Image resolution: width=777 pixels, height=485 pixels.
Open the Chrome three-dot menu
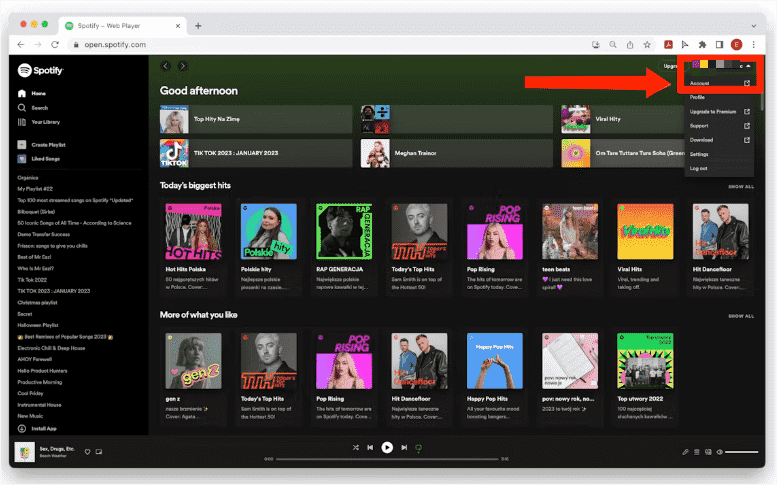pyautogui.click(x=754, y=45)
